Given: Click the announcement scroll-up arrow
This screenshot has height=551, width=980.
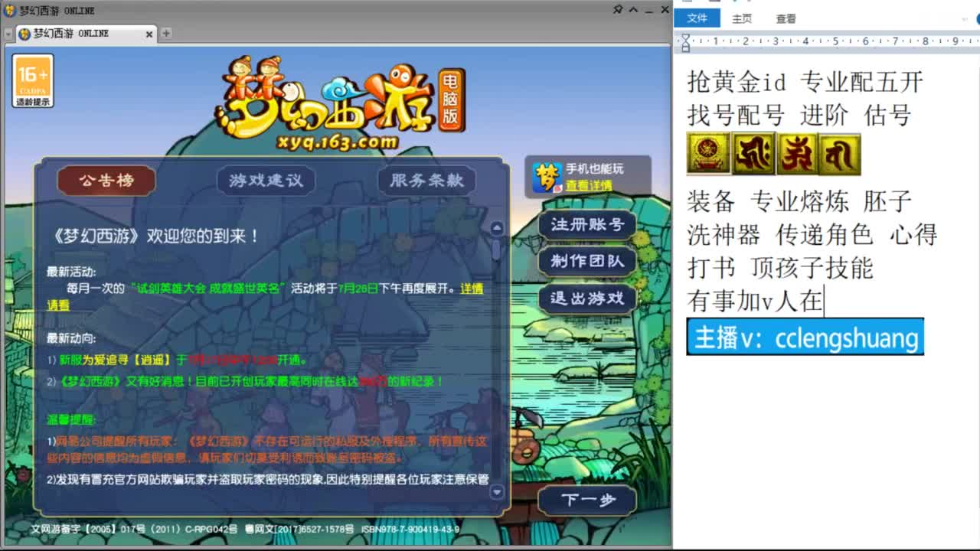Looking at the screenshot, I should point(497,228).
